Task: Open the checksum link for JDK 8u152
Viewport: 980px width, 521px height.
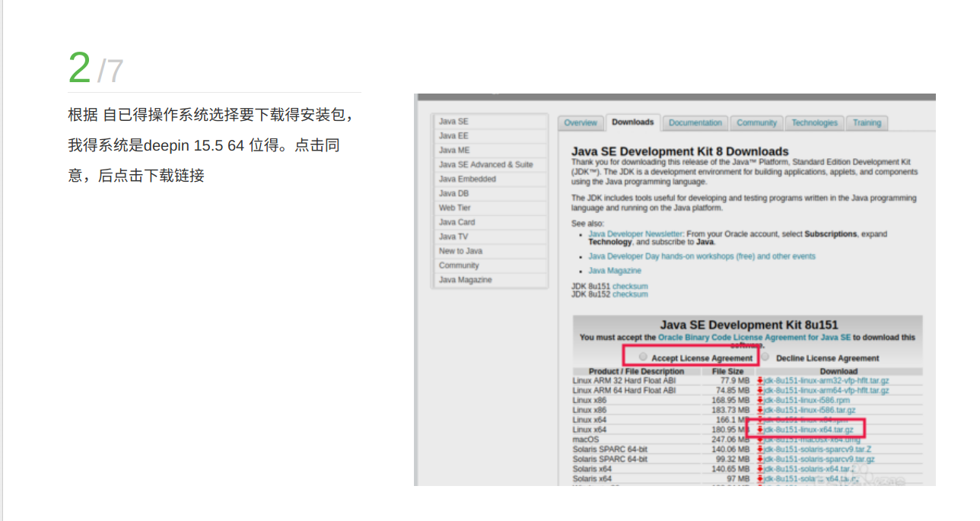Action: (x=630, y=294)
